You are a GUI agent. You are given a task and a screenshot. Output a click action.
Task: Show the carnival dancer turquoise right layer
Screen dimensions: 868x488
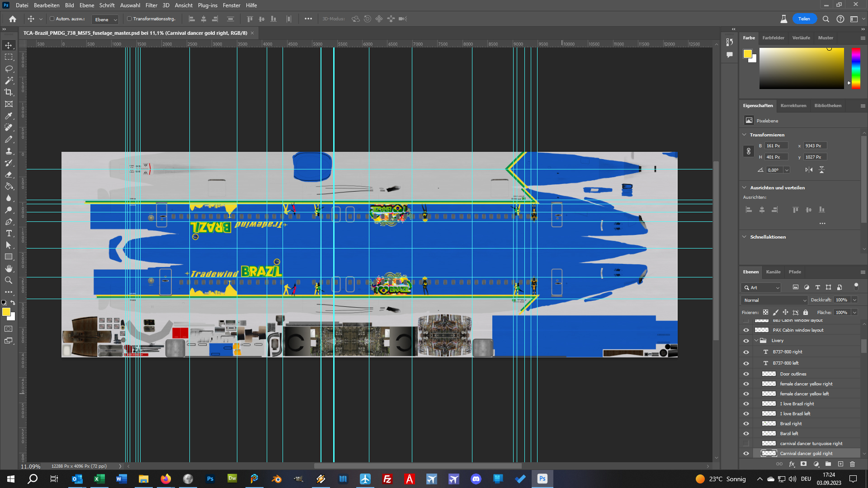click(x=746, y=444)
